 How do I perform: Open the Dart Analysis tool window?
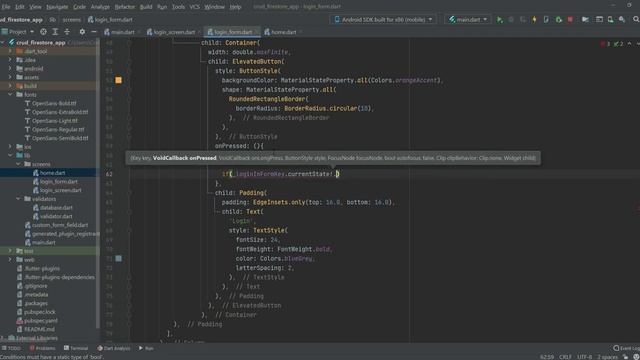tap(113, 348)
